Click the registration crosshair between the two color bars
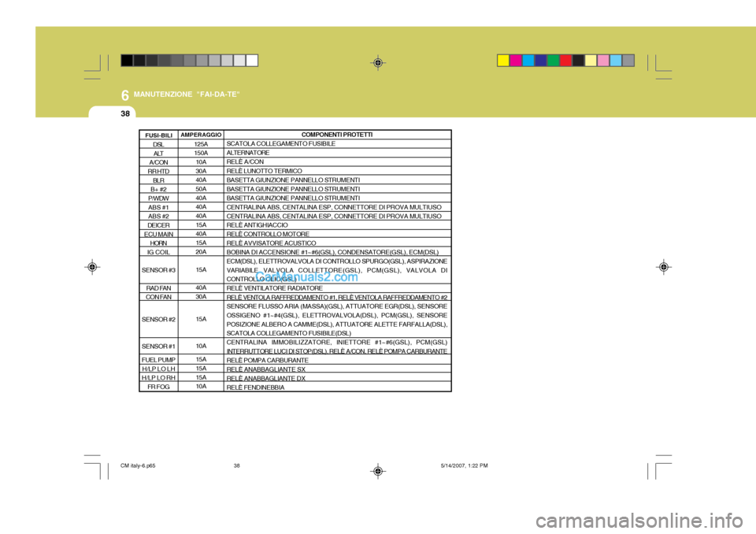This screenshot has height=534, width=756. tap(378, 63)
